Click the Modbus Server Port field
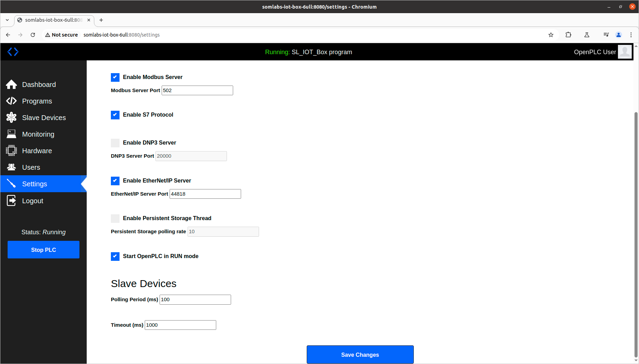 197,90
